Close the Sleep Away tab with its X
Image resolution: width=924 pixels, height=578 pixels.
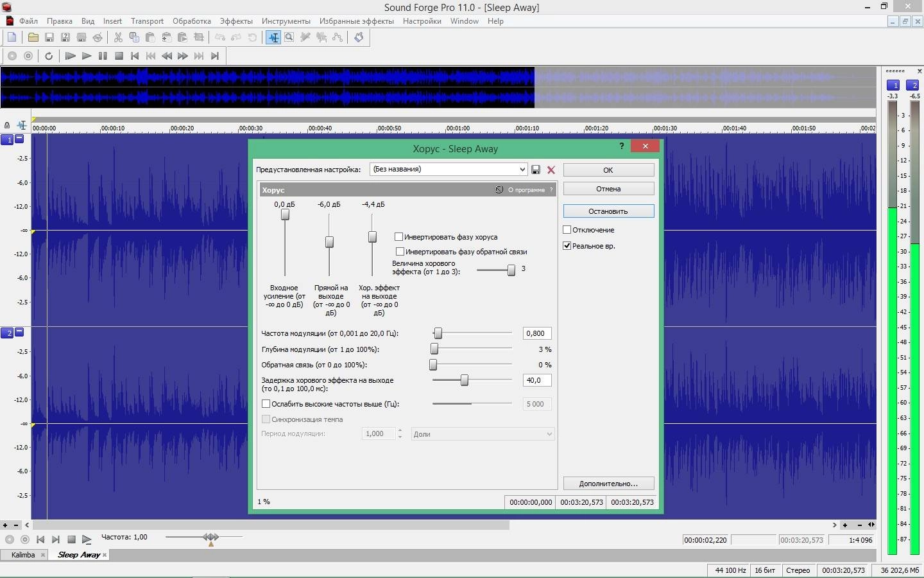click(105, 555)
